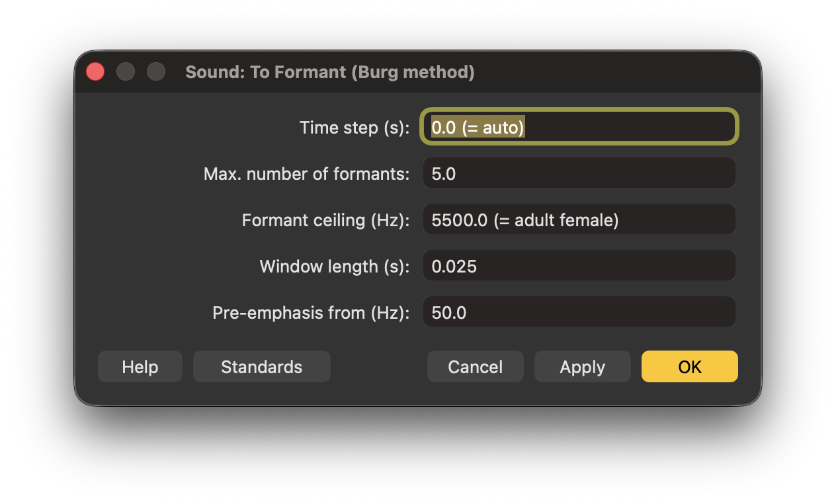
Task: Click the "Formant ceiling (Hz):" label
Action: (325, 220)
